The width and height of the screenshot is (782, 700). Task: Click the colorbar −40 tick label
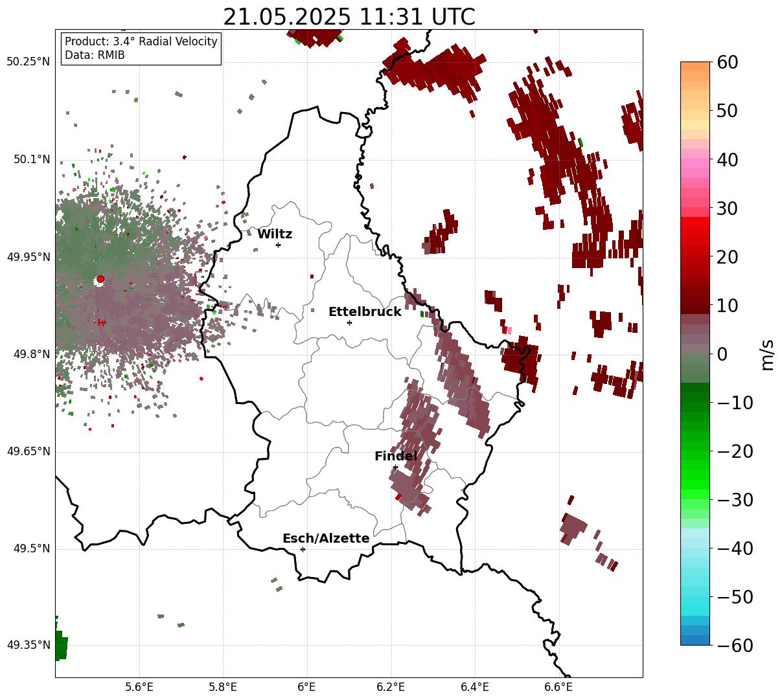pyautogui.click(x=735, y=548)
